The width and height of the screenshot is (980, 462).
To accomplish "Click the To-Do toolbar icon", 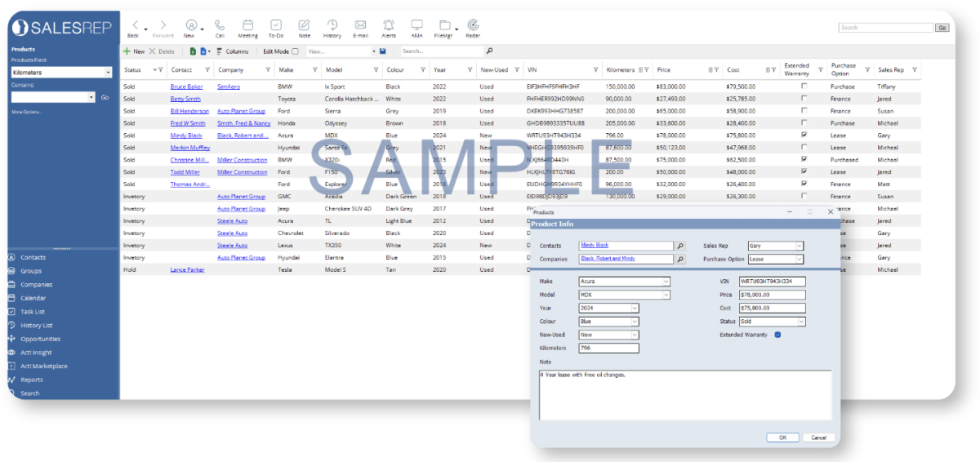I will (276, 25).
